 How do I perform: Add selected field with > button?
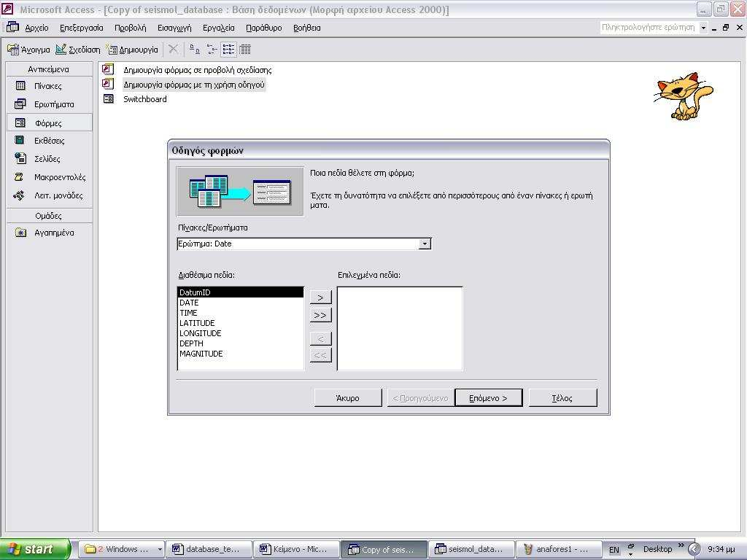pyautogui.click(x=321, y=297)
